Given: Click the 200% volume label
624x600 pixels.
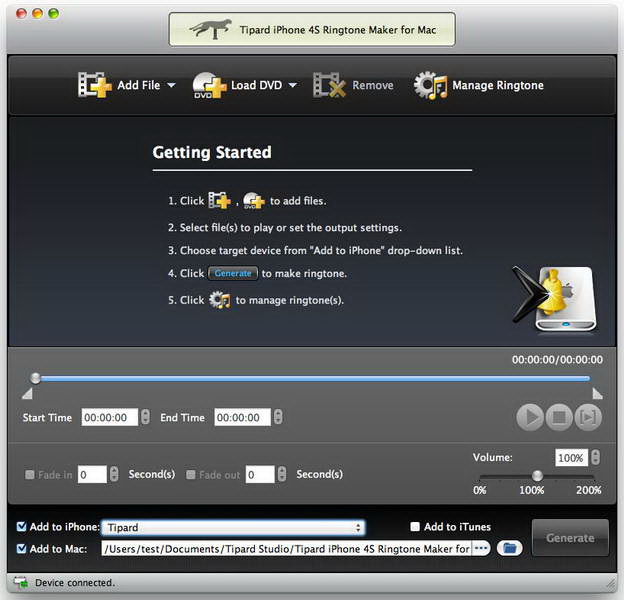Looking at the screenshot, I should point(589,490).
